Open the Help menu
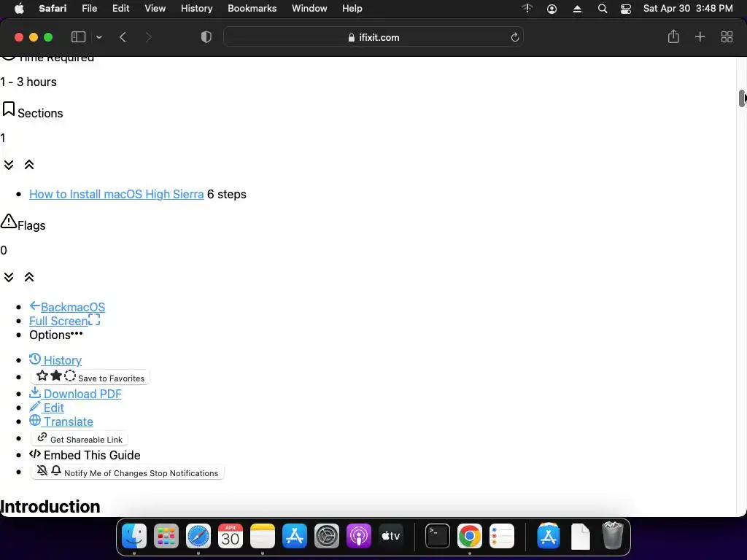The image size is (747, 560). [352, 9]
